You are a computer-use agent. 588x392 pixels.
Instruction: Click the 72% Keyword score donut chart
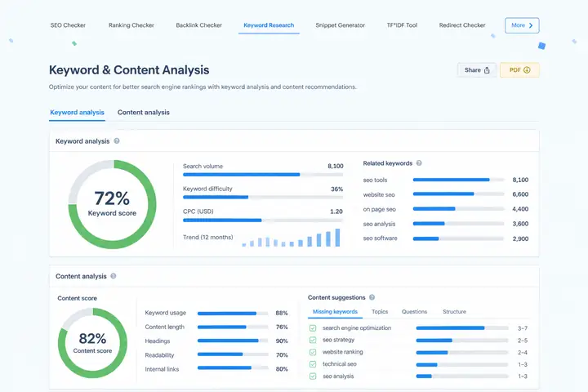tap(112, 204)
